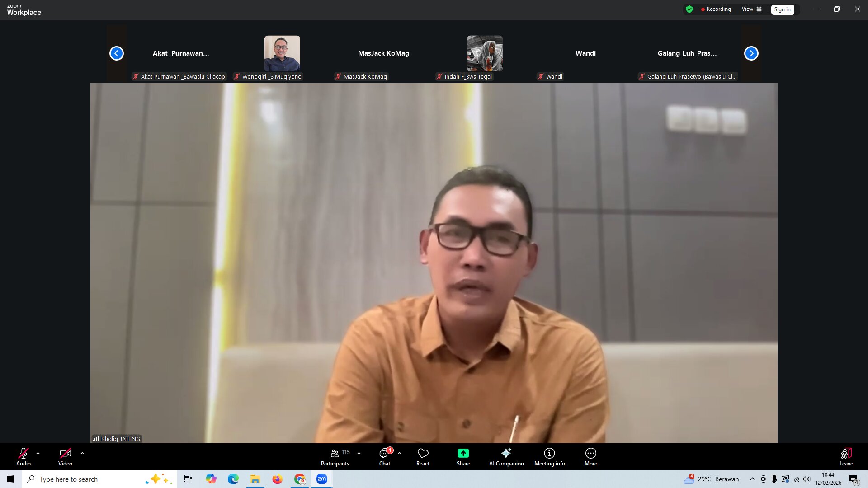Select Wonogiri S.Mugiyono's video thumbnail
The height and width of the screenshot is (488, 868).
tap(282, 53)
